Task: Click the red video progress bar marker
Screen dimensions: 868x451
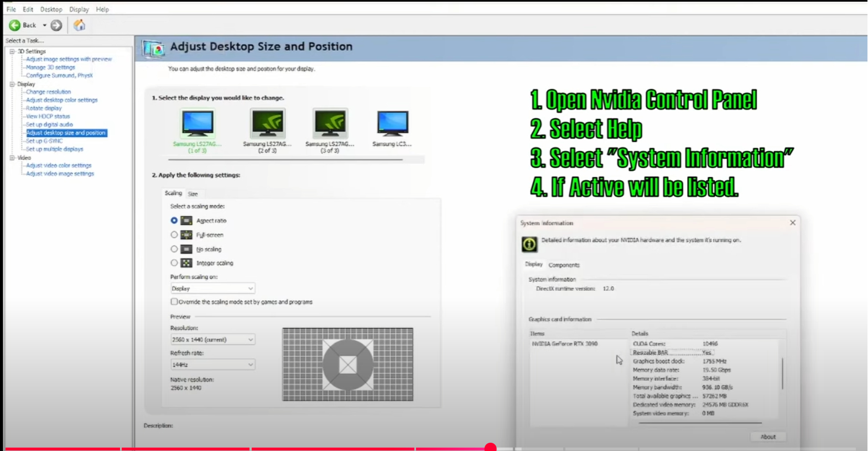Action: pyautogui.click(x=490, y=448)
